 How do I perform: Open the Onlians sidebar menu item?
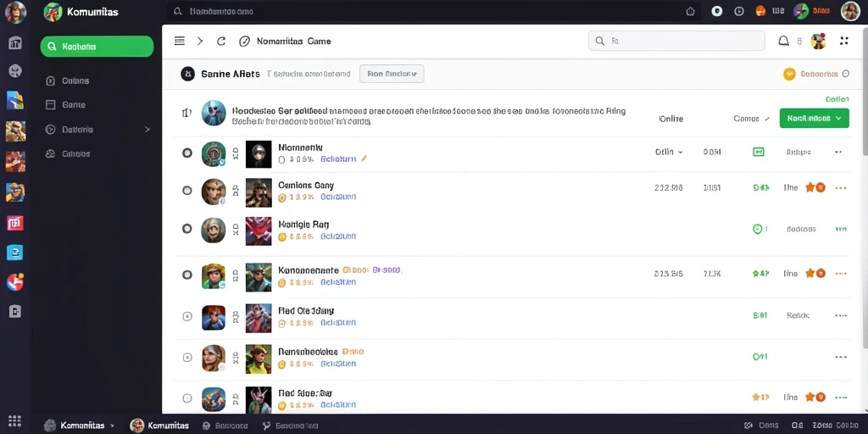pyautogui.click(x=75, y=81)
